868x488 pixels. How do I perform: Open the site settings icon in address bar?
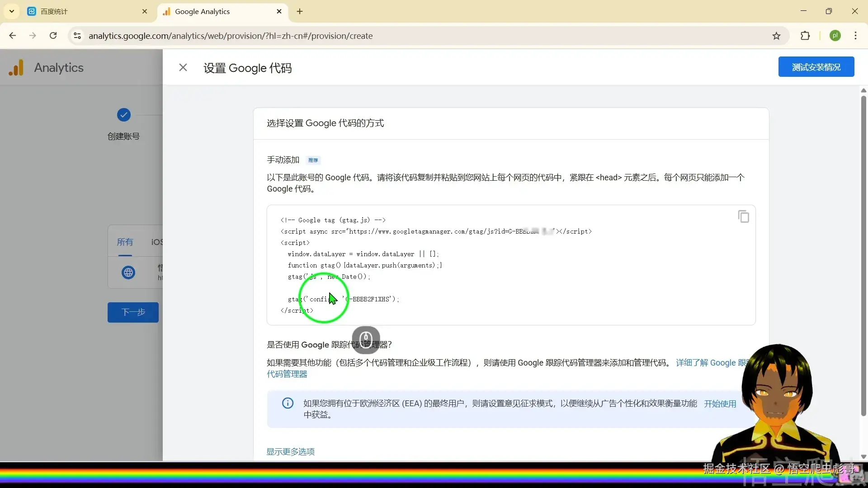click(77, 36)
